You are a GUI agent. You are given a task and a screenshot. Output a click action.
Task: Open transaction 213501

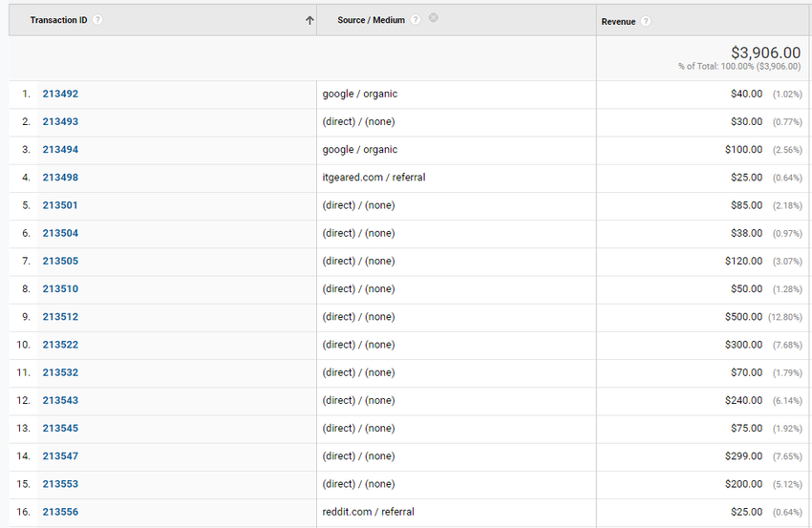(60, 205)
